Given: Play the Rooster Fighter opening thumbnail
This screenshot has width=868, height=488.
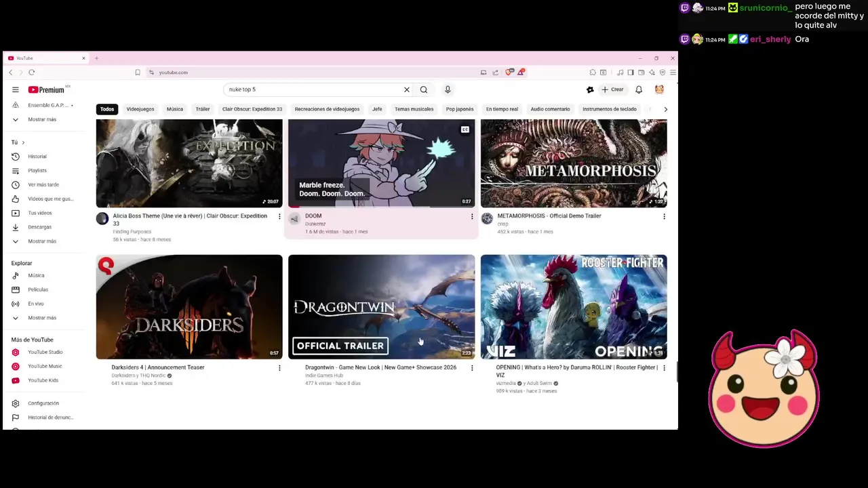Looking at the screenshot, I should [x=574, y=307].
